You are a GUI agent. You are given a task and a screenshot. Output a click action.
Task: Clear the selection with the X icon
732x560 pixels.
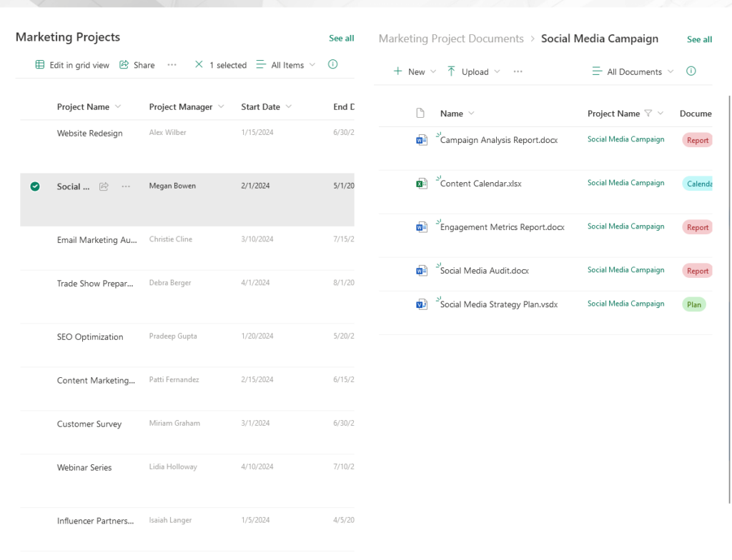coord(199,64)
